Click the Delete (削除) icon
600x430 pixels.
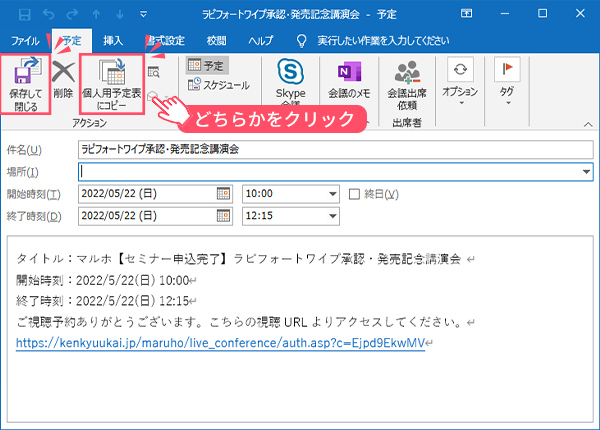(x=63, y=80)
